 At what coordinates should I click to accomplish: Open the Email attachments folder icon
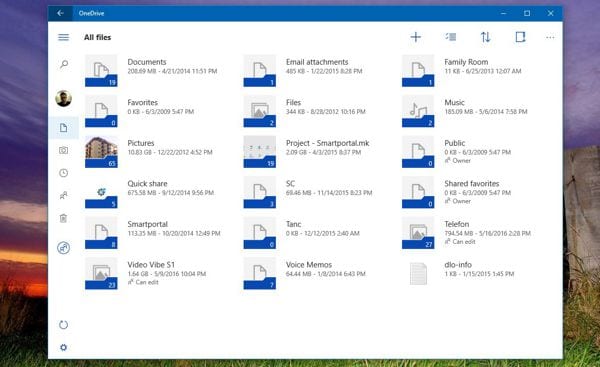[259, 71]
